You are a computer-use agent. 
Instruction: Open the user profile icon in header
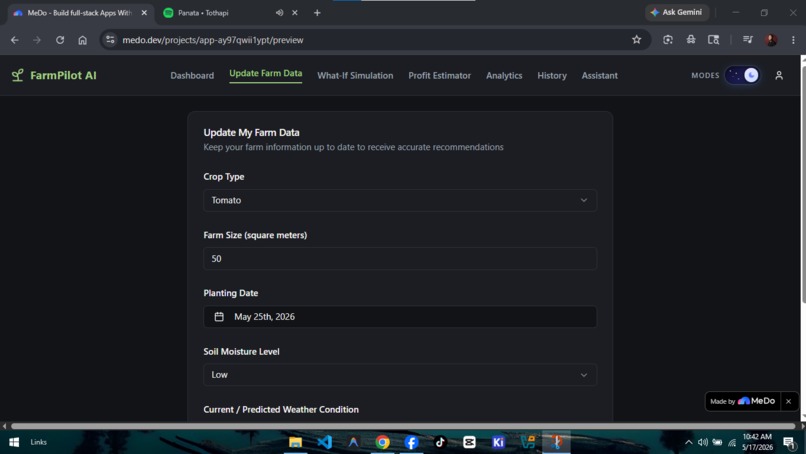[x=779, y=76]
